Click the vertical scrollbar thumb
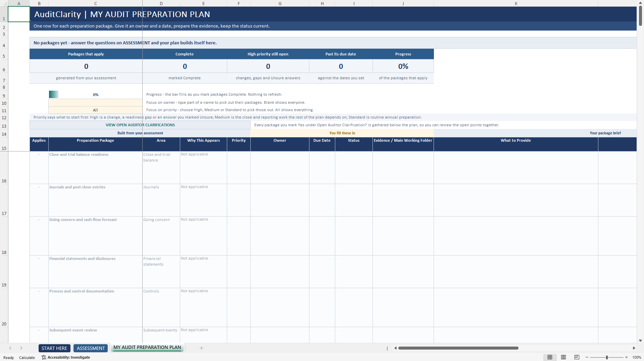Screen dimensions: 644x361 641,16
